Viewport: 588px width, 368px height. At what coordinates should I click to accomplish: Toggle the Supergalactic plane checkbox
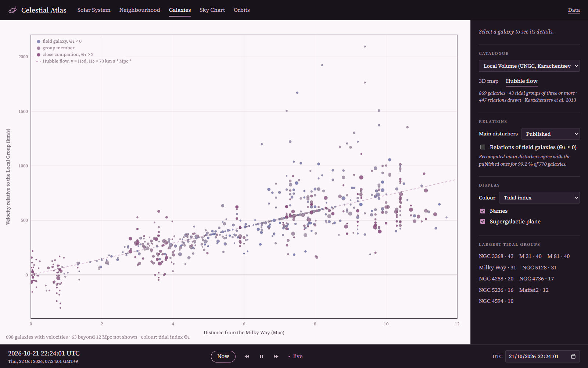click(483, 222)
